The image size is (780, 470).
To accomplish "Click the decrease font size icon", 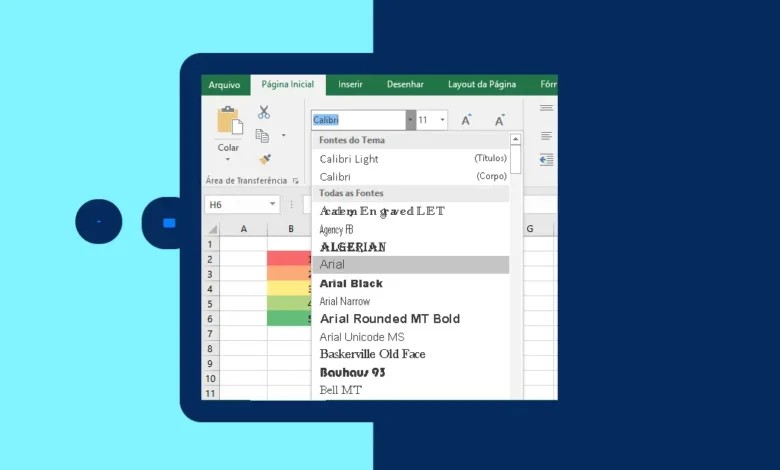I will coord(499,120).
